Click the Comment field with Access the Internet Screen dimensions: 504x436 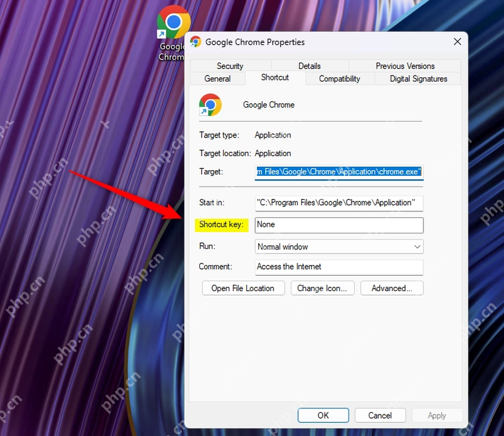(339, 267)
